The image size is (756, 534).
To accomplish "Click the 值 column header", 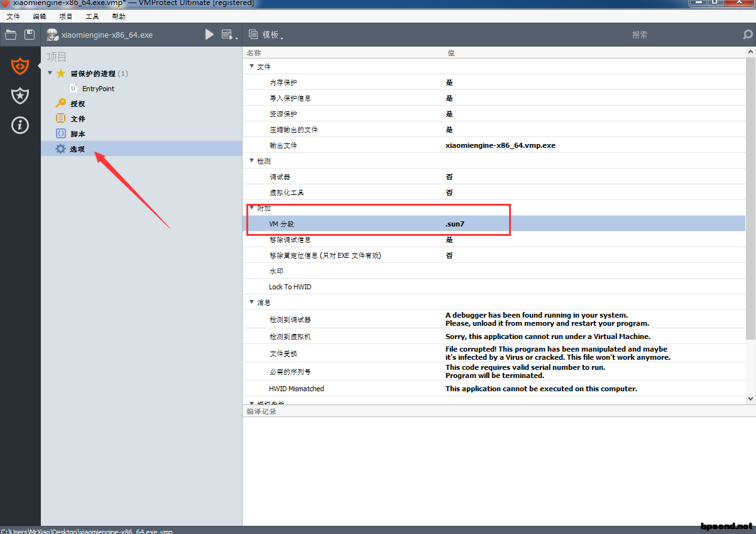I will click(x=451, y=53).
